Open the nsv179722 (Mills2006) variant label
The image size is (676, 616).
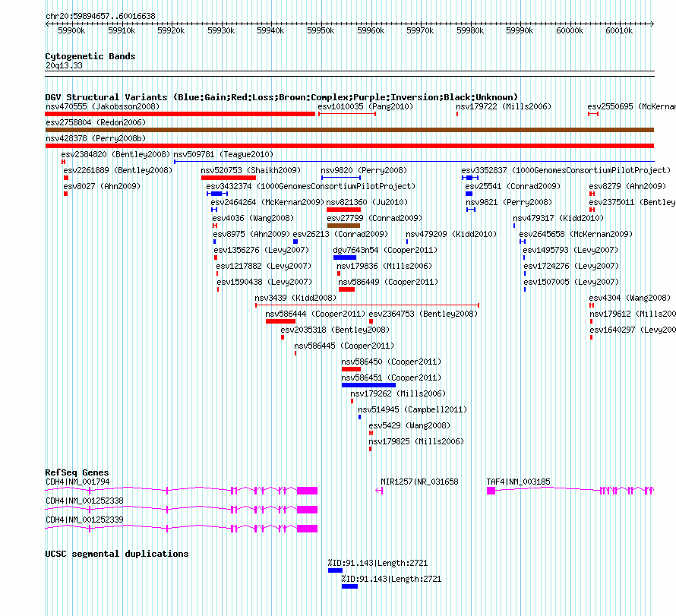pyautogui.click(x=504, y=106)
